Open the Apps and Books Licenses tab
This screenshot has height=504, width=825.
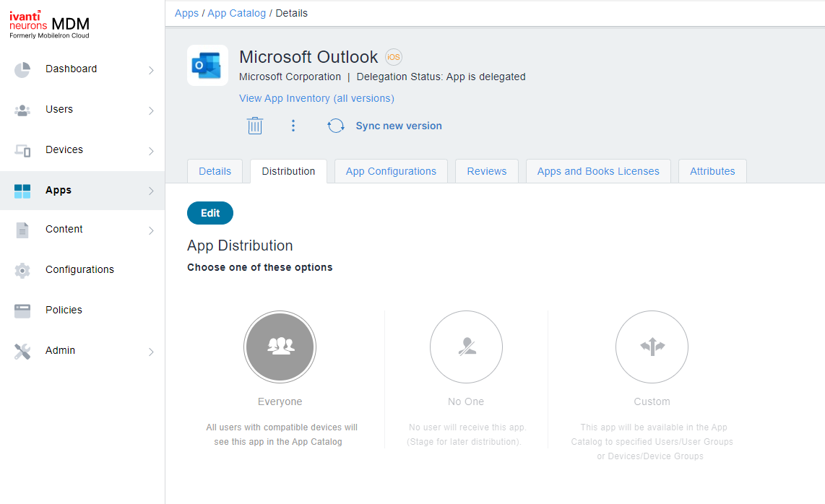click(x=598, y=171)
